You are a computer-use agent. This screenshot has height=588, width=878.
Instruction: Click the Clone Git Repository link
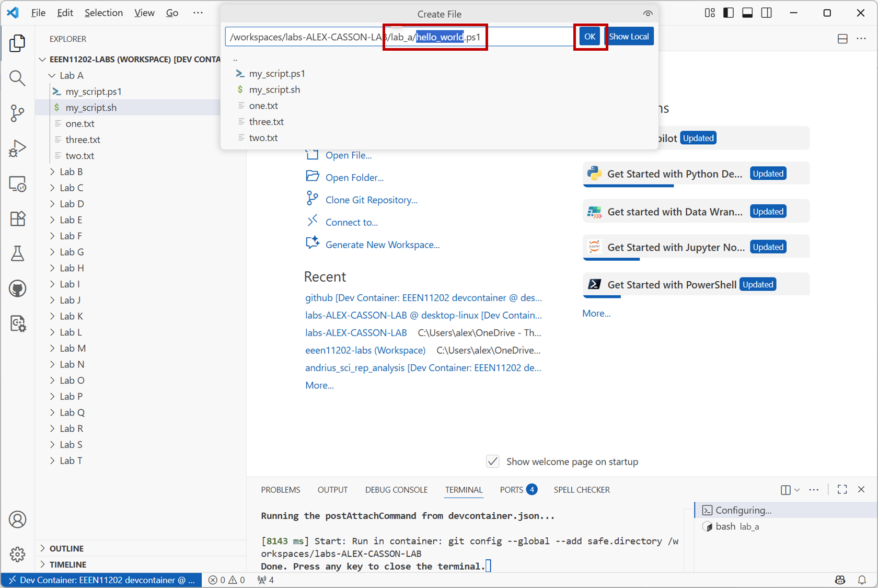pos(371,200)
